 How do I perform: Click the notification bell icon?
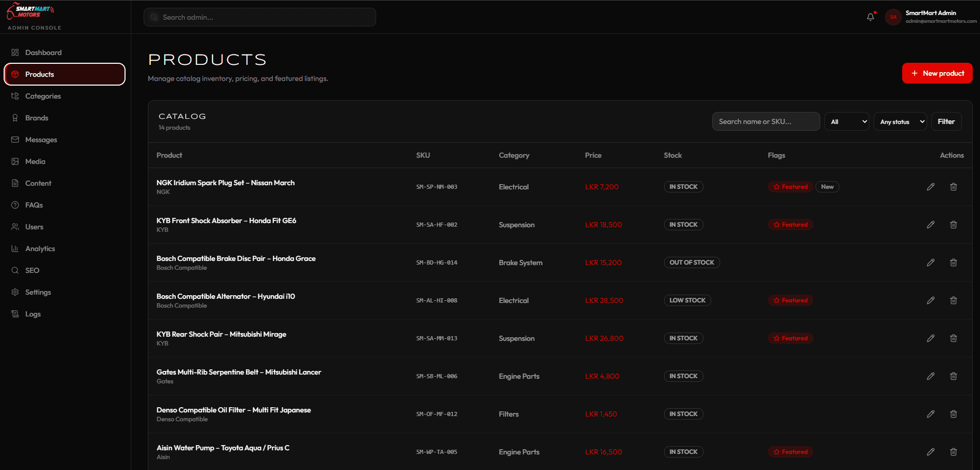coord(871,17)
